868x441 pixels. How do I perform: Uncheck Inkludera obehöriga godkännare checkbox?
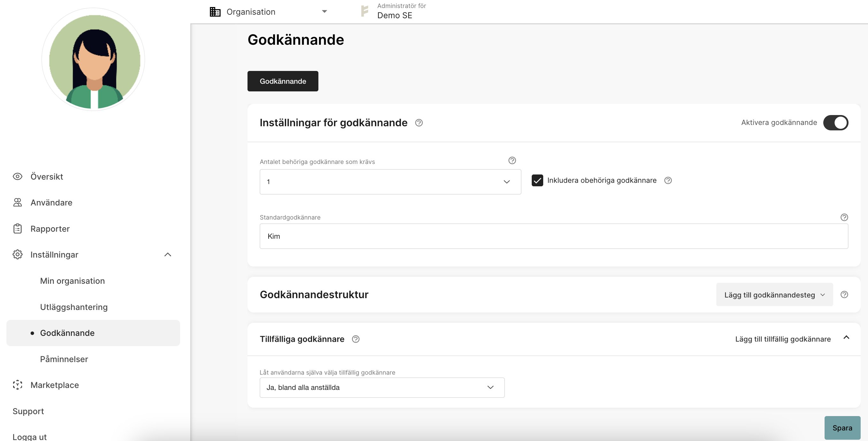click(537, 180)
